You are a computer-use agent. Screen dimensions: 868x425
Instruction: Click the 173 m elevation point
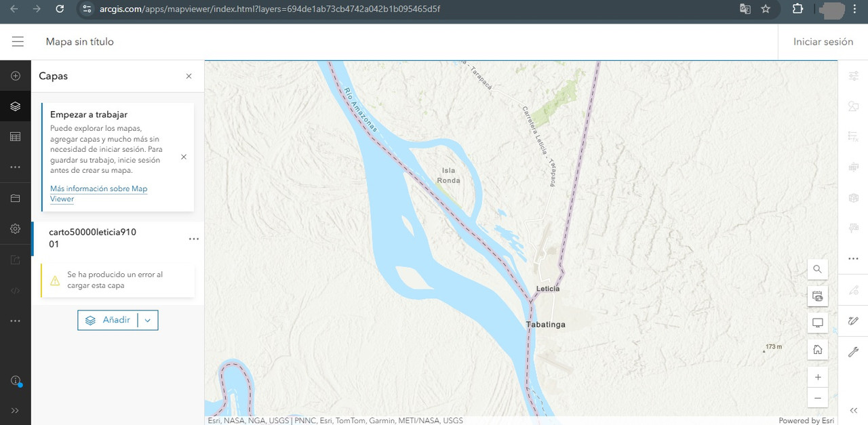773,347
